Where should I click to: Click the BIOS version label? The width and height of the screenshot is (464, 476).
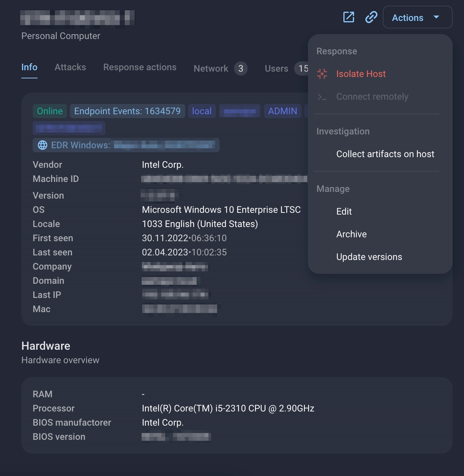pos(59,437)
